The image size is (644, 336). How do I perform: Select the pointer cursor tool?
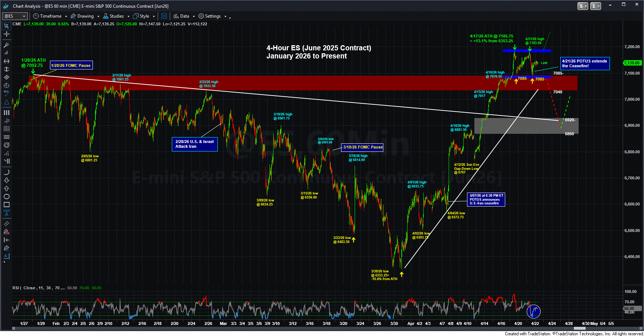[6, 26]
